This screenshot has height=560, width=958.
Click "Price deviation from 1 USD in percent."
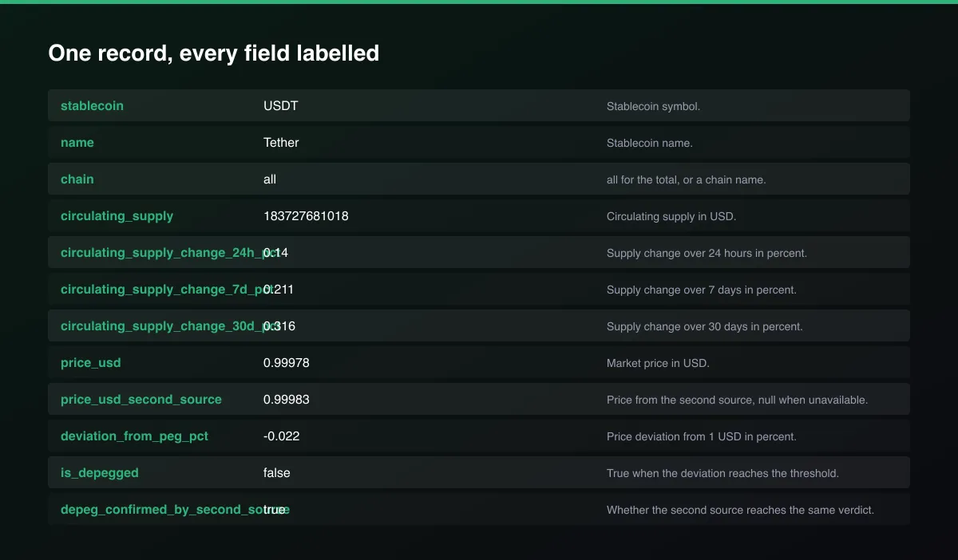coord(702,436)
